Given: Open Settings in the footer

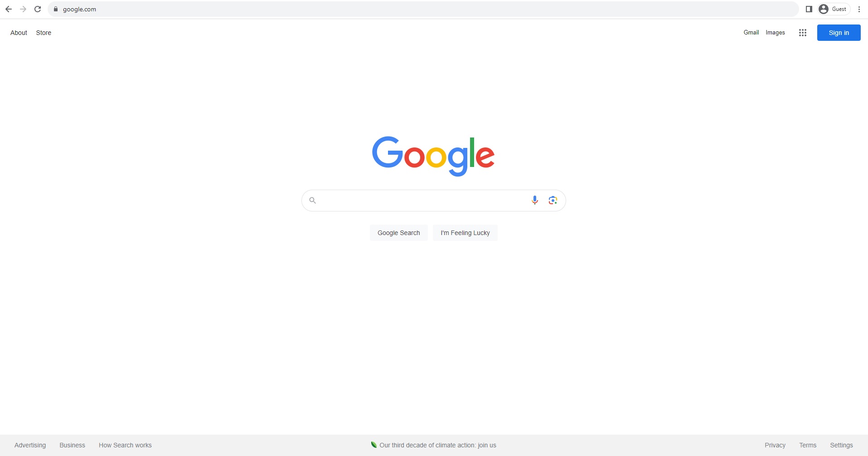Looking at the screenshot, I should point(841,445).
